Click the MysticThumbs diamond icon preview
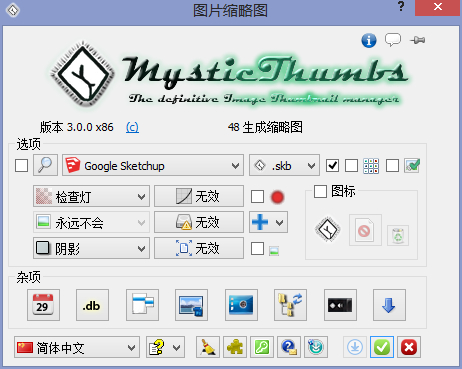Screen dimensions: 462x369 pyautogui.click(x=328, y=229)
